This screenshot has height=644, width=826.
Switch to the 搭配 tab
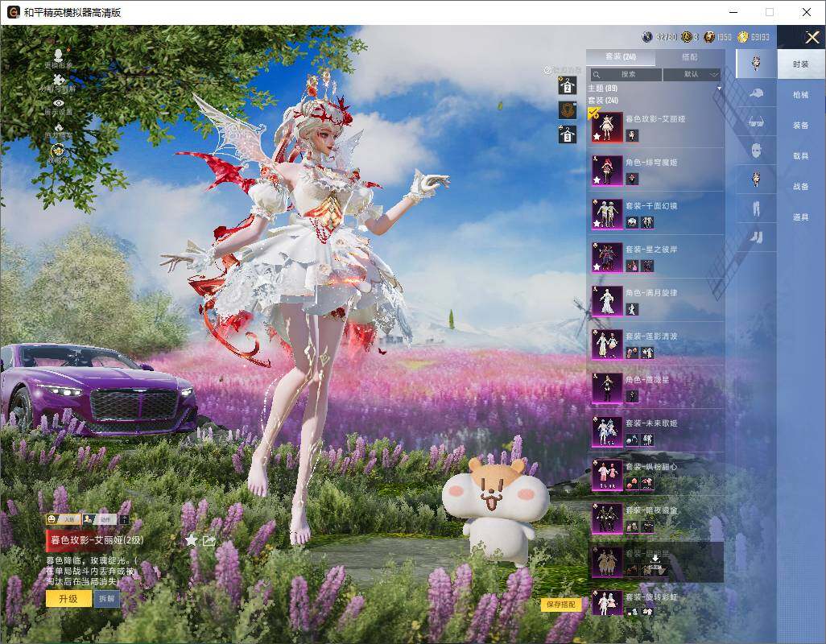click(x=690, y=57)
